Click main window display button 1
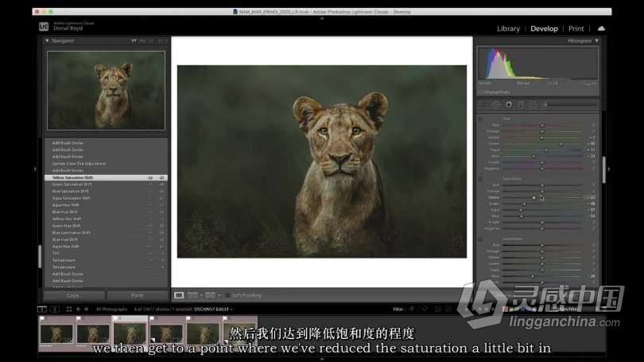644x362 pixels. point(42,309)
